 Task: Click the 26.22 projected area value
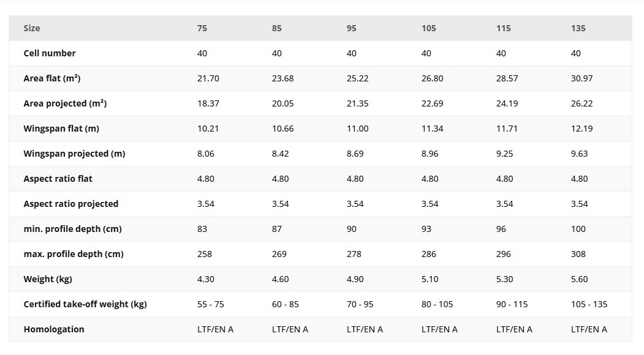click(x=581, y=103)
